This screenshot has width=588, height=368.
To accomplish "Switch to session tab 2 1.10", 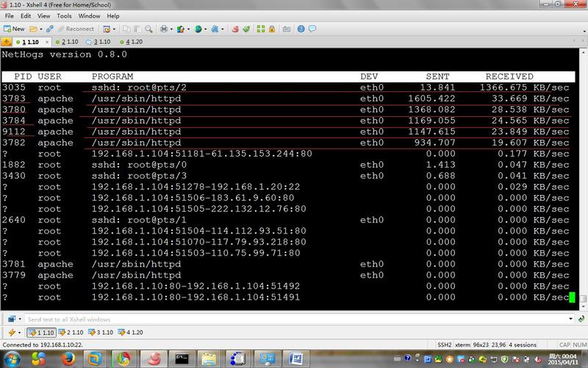I will tap(71, 42).
